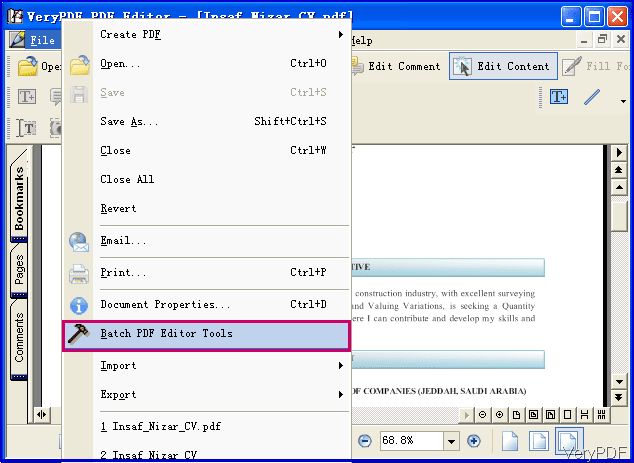
Task: Restore the inner document window
Action: pos(602,40)
